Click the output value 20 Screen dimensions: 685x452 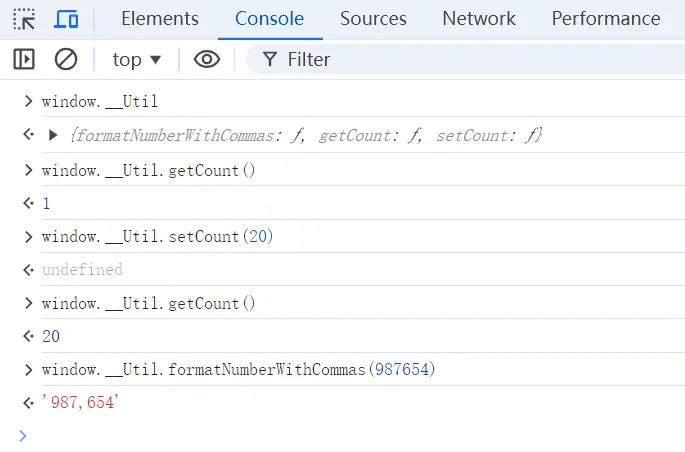point(51,337)
